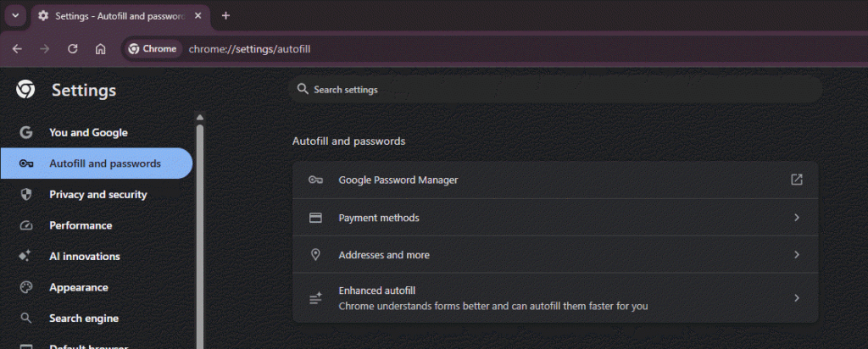This screenshot has width=868, height=349.
Task: Open Performance settings
Action: [x=97, y=225]
